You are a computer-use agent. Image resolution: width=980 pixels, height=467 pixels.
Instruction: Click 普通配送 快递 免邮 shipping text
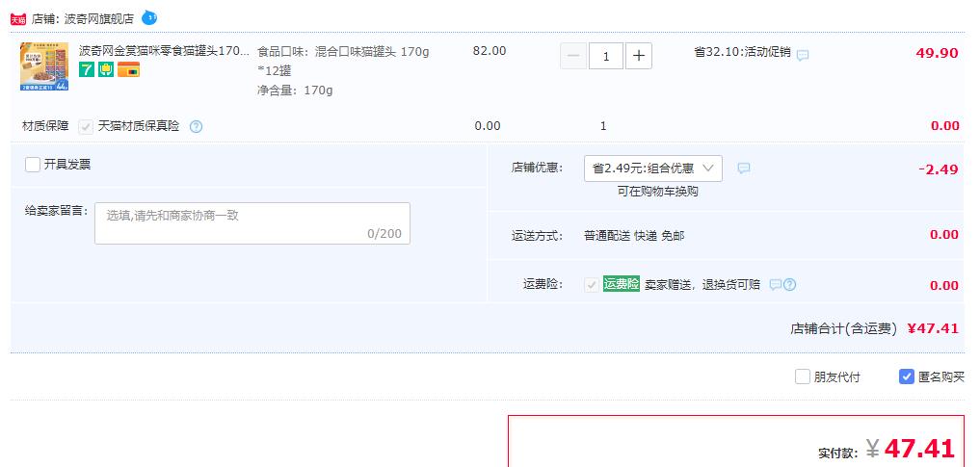point(634,236)
